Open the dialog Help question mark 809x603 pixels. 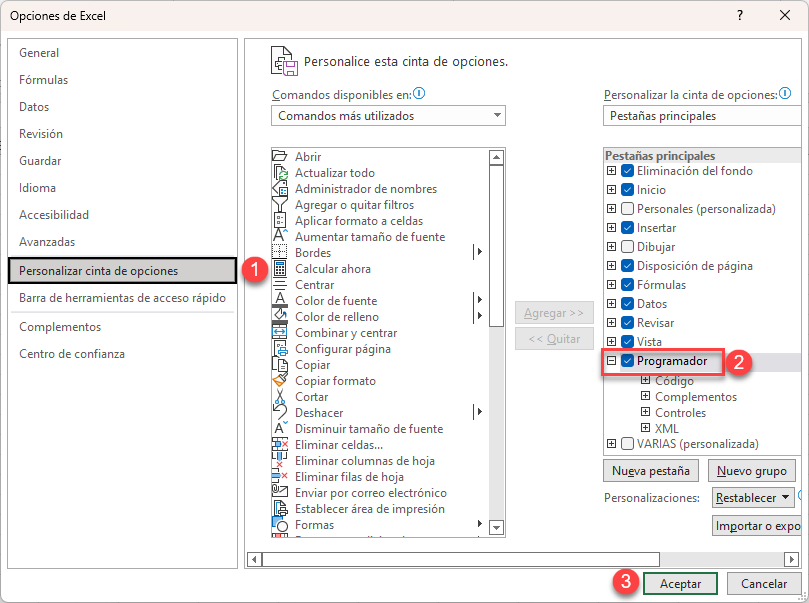pos(740,15)
